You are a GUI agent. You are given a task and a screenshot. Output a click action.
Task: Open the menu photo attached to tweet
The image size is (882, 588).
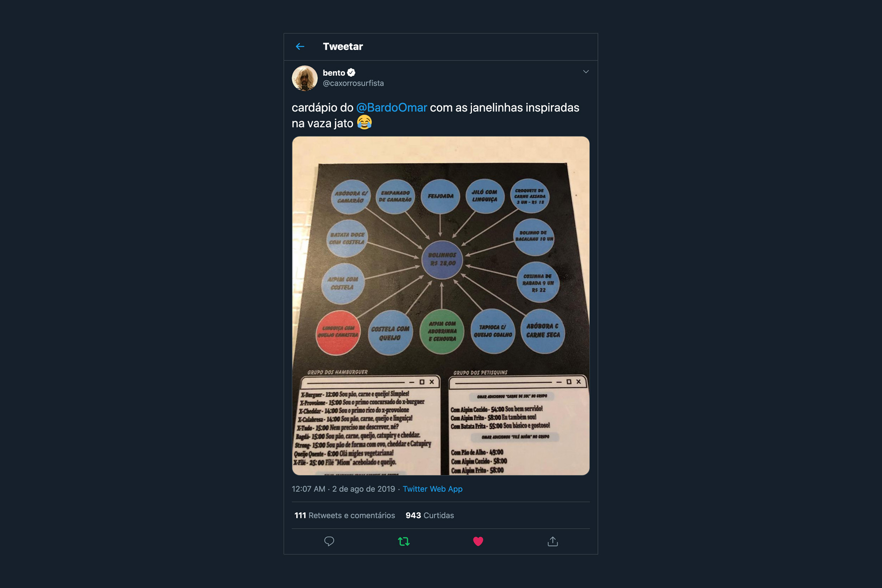click(x=441, y=306)
